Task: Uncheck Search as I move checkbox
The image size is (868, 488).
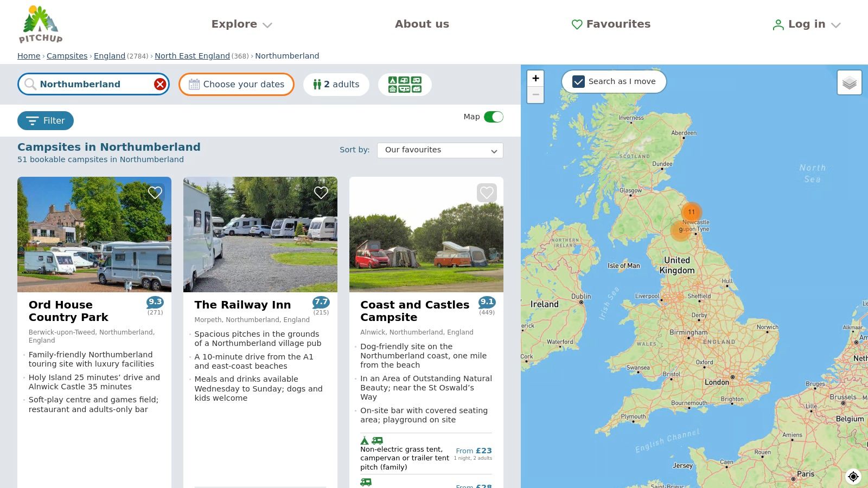Action: click(579, 81)
